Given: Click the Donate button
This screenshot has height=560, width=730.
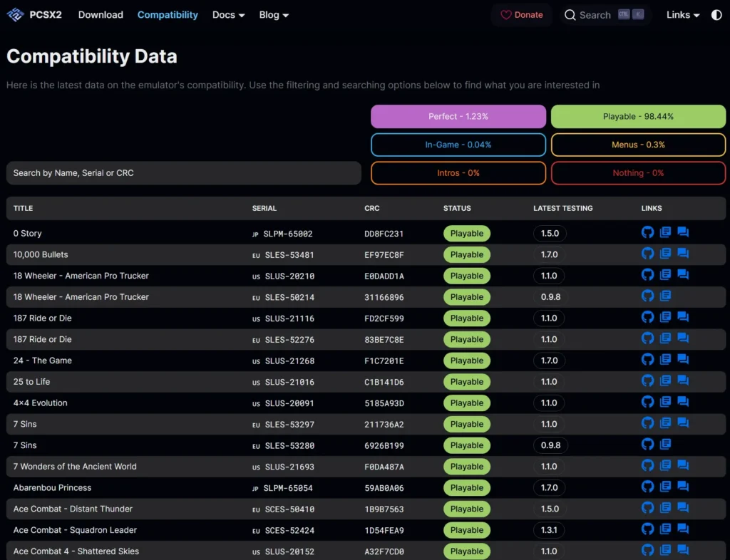Looking at the screenshot, I should (521, 15).
